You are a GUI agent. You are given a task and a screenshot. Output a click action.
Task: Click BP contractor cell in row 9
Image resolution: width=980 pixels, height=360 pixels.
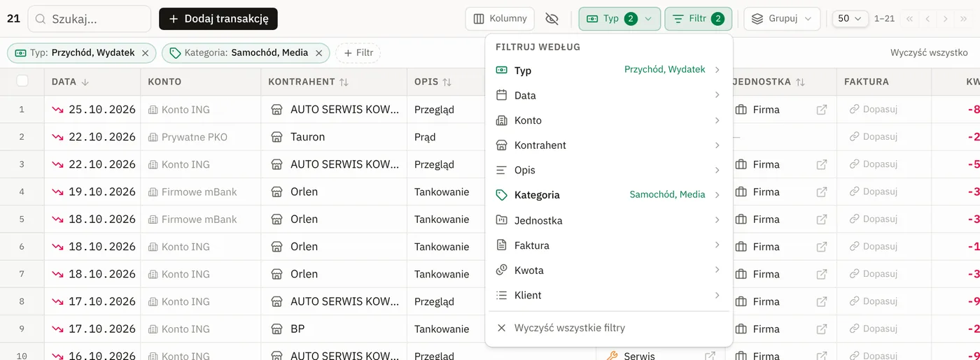[x=333, y=329]
